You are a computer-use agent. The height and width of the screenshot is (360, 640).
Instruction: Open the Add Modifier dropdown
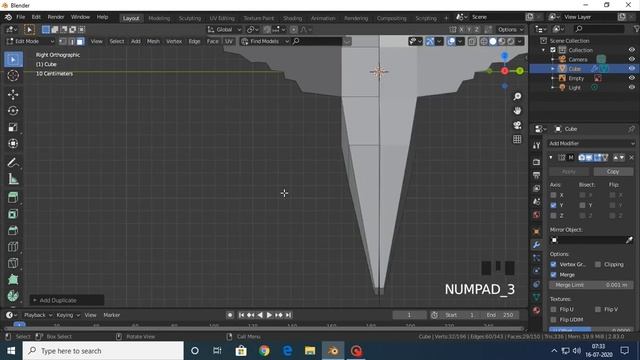(x=591, y=143)
